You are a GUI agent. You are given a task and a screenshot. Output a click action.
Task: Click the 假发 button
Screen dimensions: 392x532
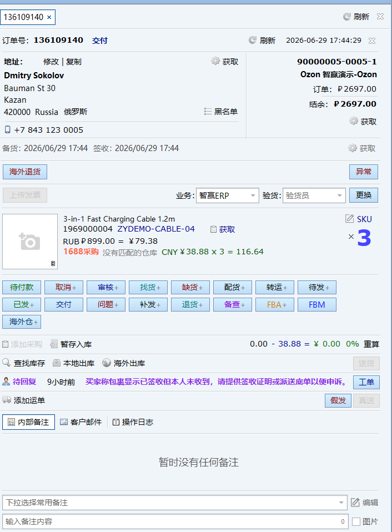(x=338, y=401)
